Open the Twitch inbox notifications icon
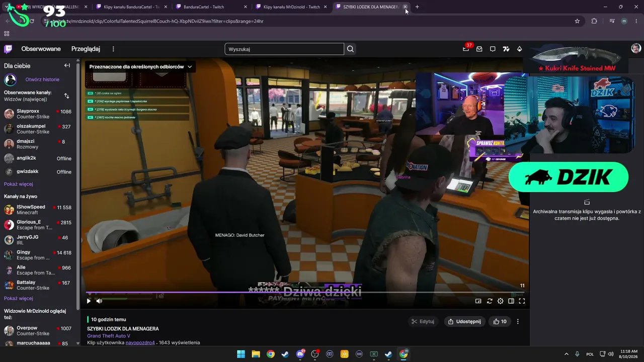This screenshot has width=644, height=362. point(479,49)
